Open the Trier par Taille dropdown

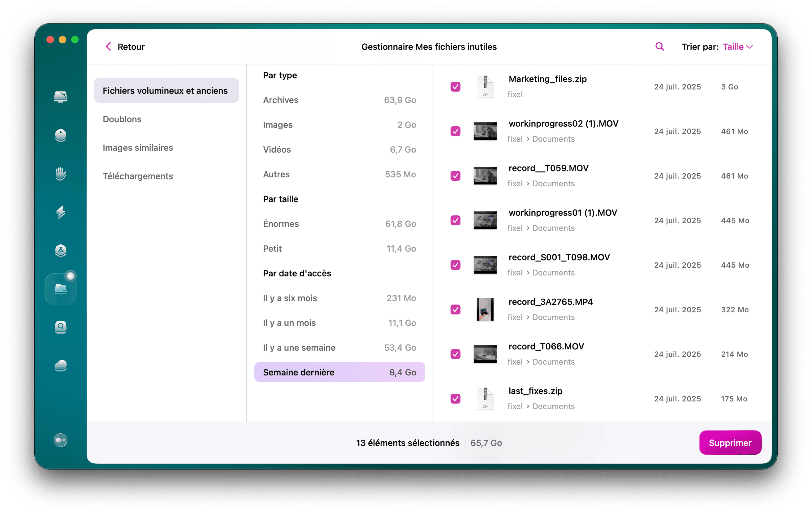738,46
